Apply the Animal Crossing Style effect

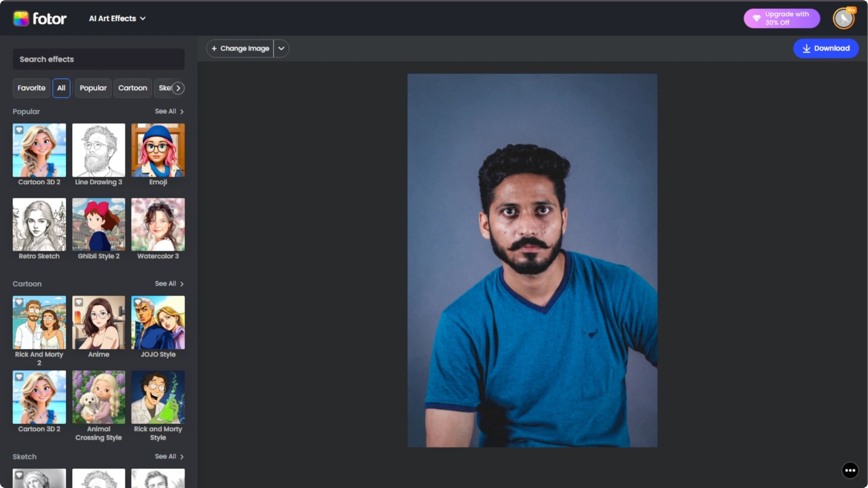point(98,397)
